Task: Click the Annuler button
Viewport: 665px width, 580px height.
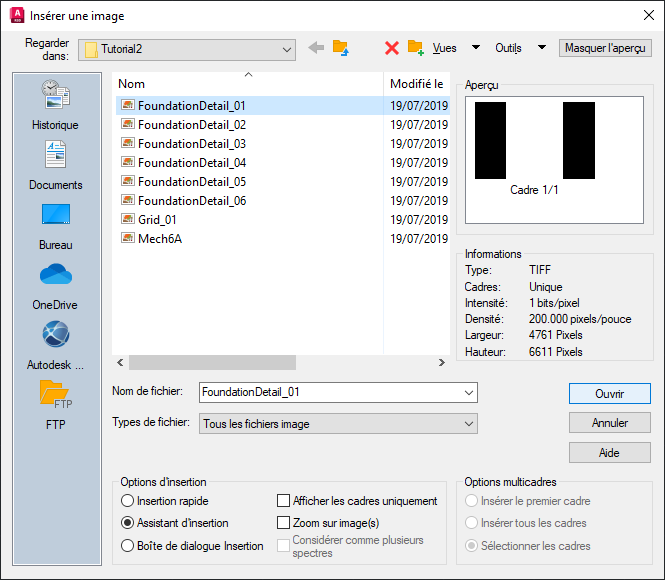Action: (x=609, y=423)
